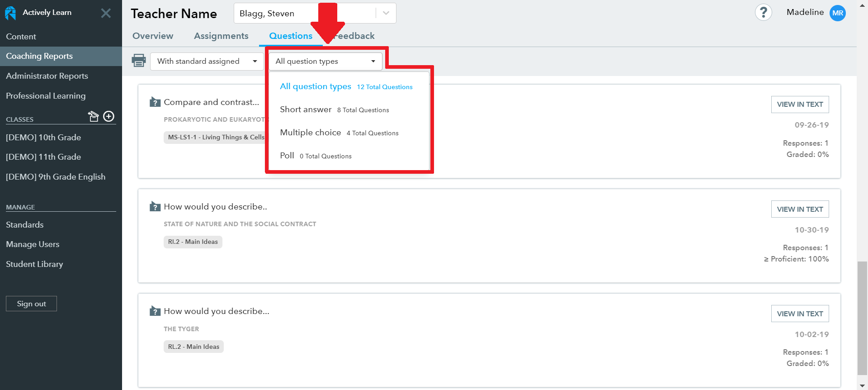Click the scrollbar down arrow
This screenshot has height=390, width=868.
pos(863,385)
